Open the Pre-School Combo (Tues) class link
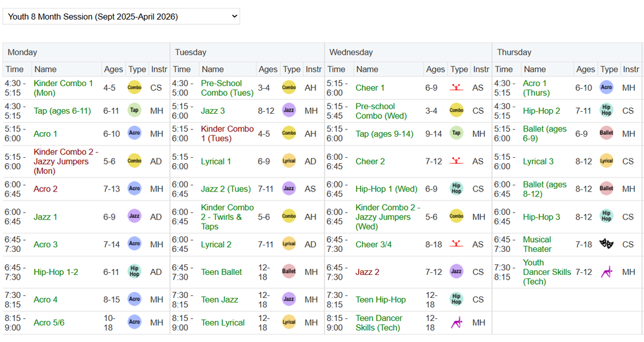644x342 pixels. point(227,88)
